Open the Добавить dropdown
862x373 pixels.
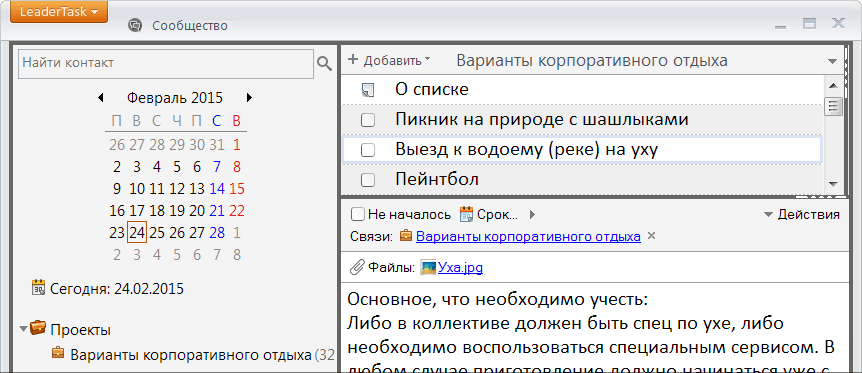click(x=396, y=61)
